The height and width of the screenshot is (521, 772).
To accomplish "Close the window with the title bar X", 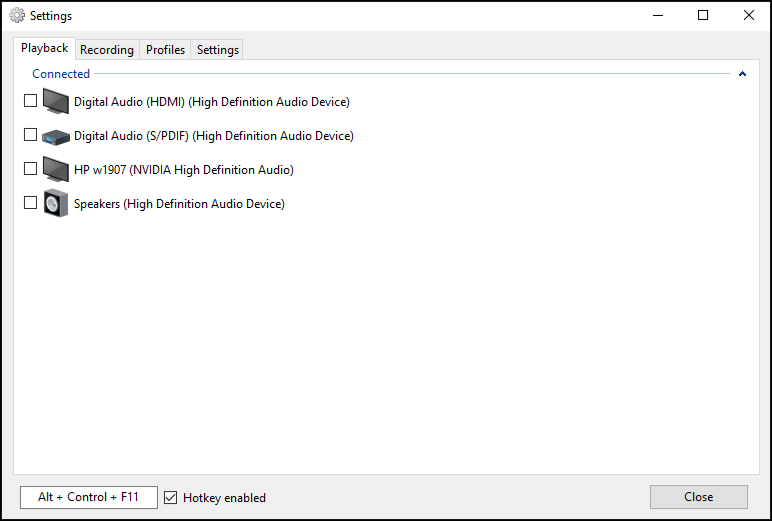I will [x=749, y=15].
